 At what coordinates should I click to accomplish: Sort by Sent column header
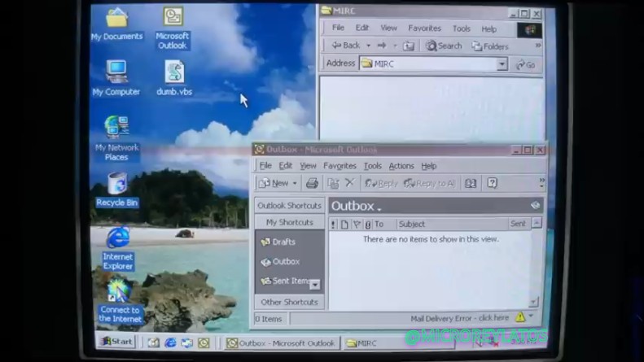[x=519, y=224]
